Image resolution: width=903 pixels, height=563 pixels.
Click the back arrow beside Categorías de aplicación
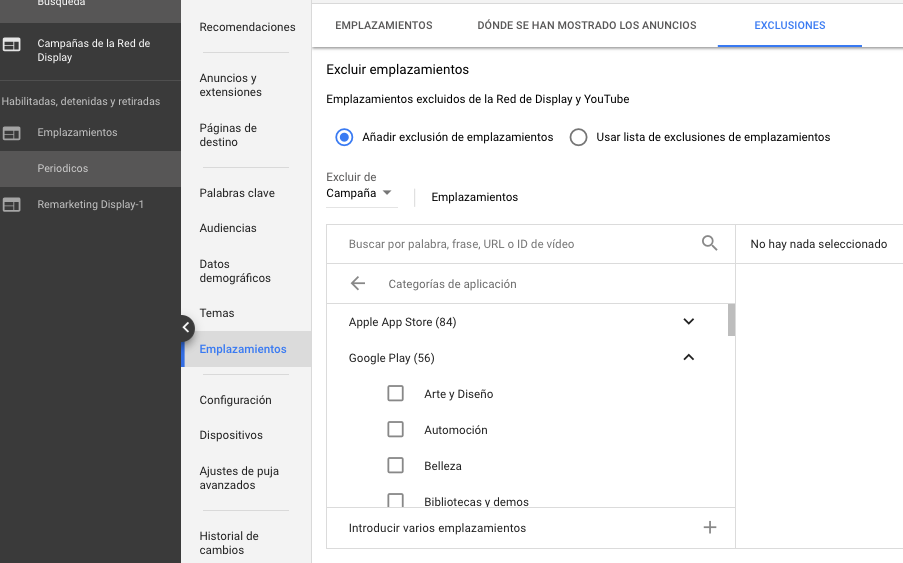(x=358, y=284)
